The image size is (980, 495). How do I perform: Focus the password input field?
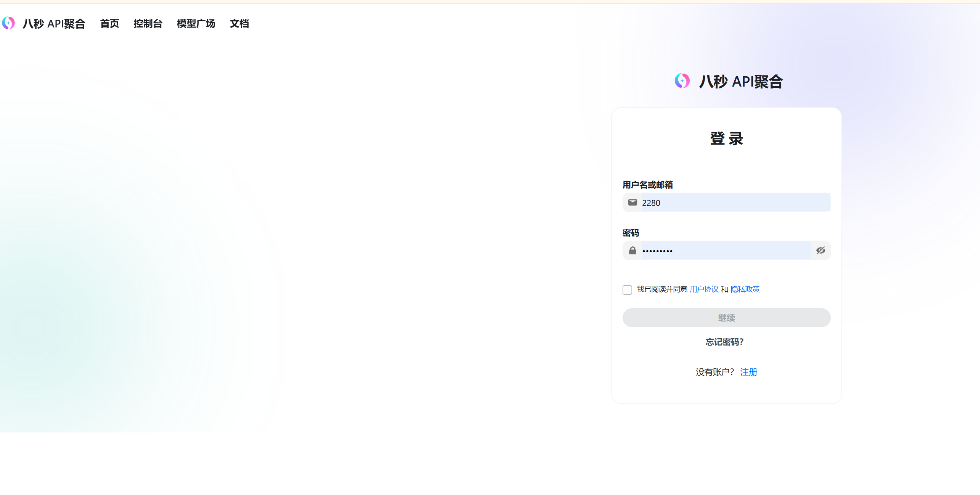click(726, 251)
